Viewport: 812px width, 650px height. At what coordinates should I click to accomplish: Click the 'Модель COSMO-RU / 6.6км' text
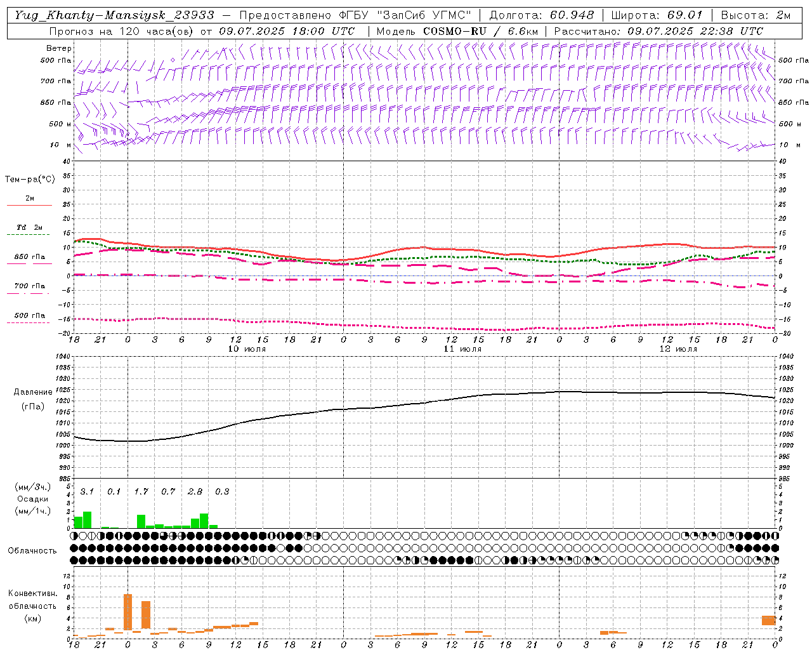457,31
